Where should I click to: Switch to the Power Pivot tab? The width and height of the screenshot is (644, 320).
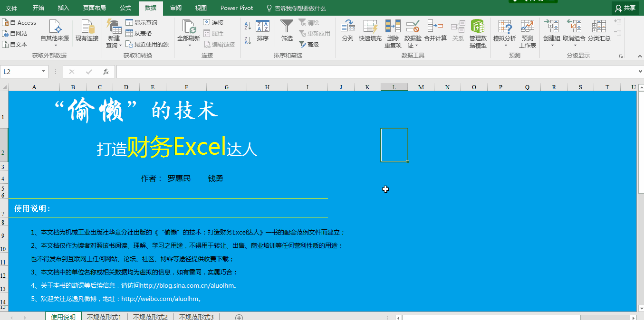coord(237,8)
